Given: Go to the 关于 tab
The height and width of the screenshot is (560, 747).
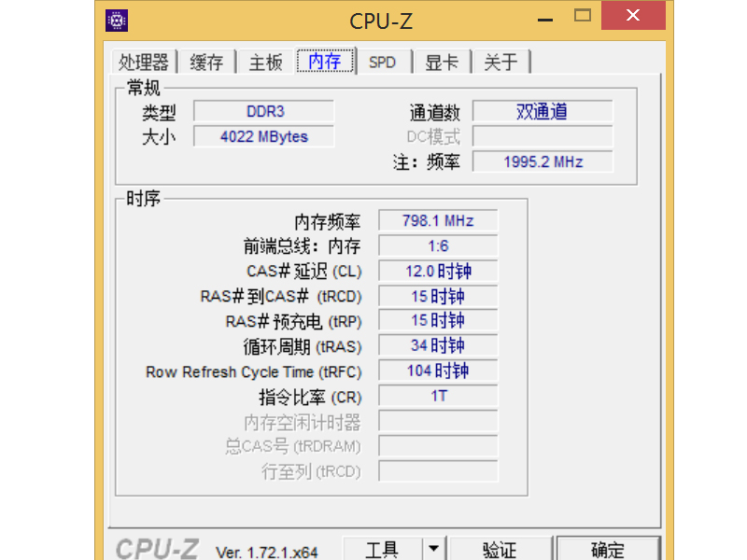Looking at the screenshot, I should (501, 63).
